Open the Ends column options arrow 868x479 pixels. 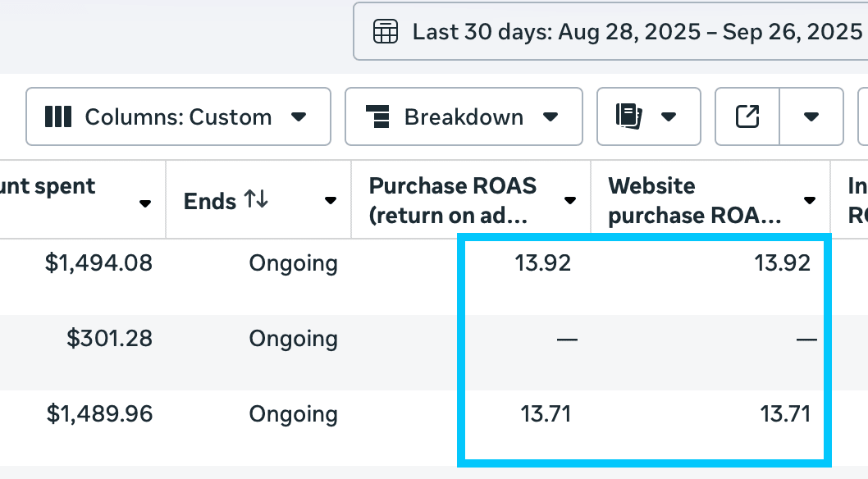[x=331, y=201]
